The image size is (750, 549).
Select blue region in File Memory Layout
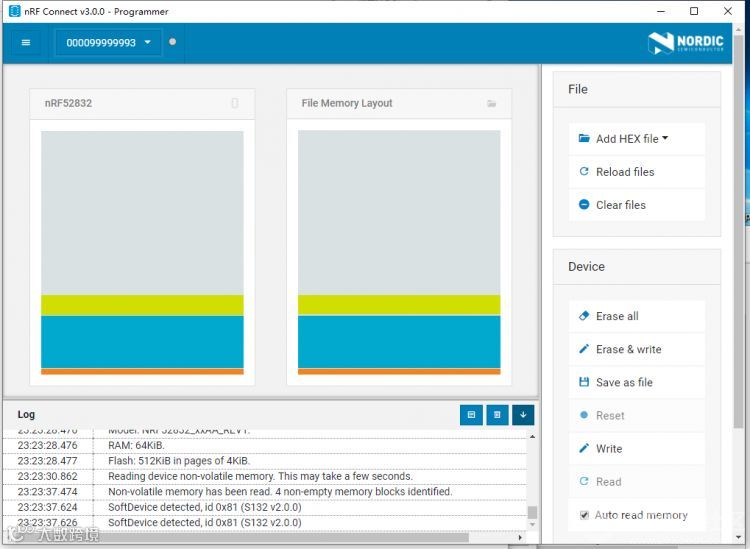(399, 342)
